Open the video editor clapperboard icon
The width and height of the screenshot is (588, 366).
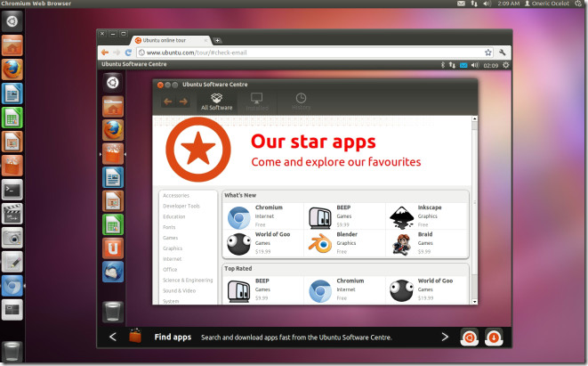12,214
